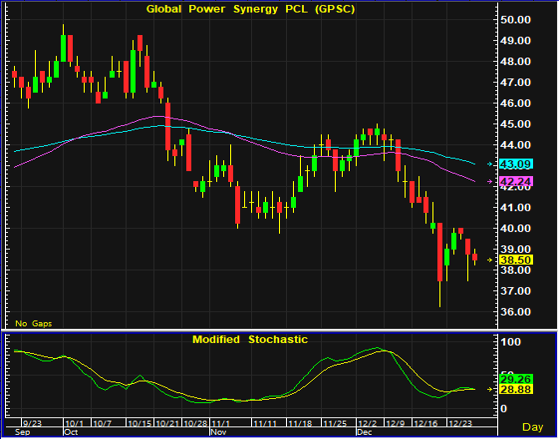Click the 10/28 date label
Viewport: 559px width, 439px height.
195,423
